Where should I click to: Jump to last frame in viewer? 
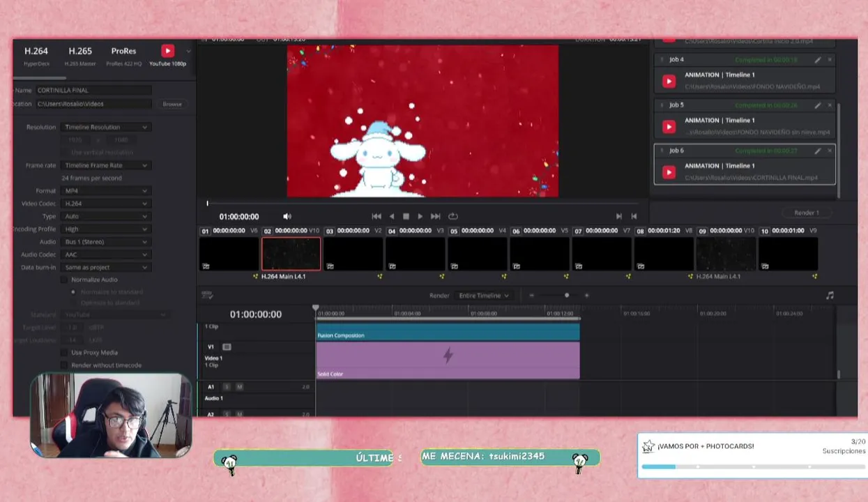436,216
